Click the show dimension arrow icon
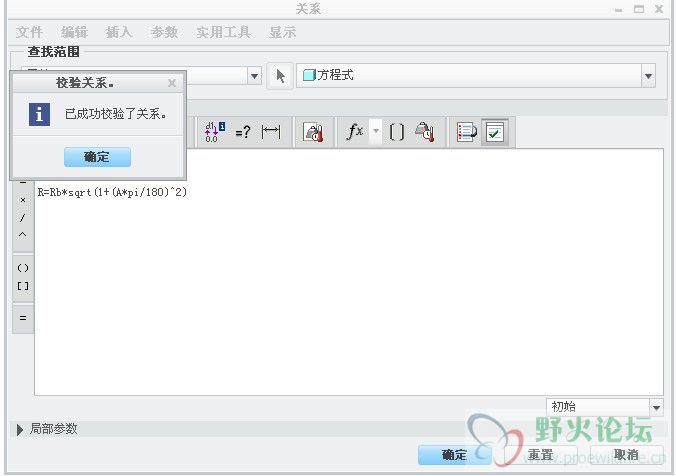The height and width of the screenshot is (476, 676). click(271, 132)
